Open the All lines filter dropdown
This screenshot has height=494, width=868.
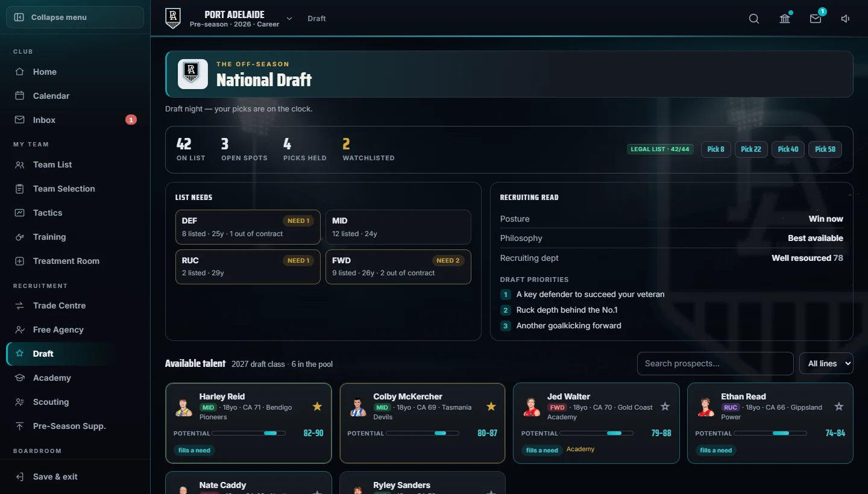(x=826, y=363)
